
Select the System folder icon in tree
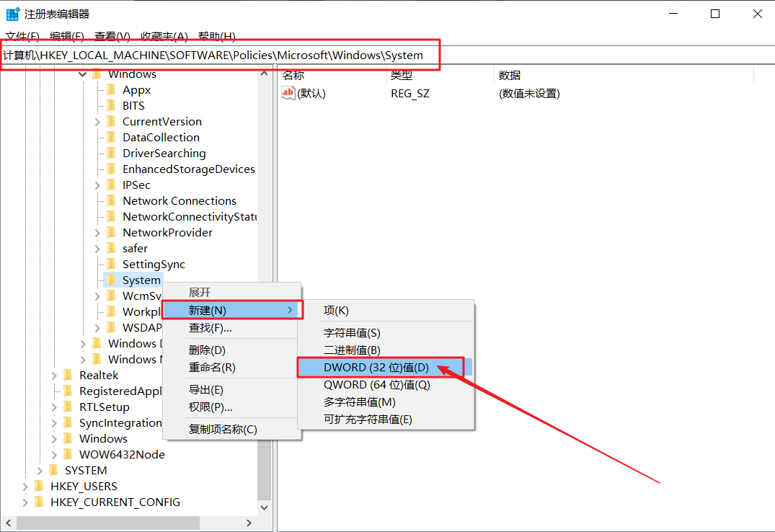[111, 280]
